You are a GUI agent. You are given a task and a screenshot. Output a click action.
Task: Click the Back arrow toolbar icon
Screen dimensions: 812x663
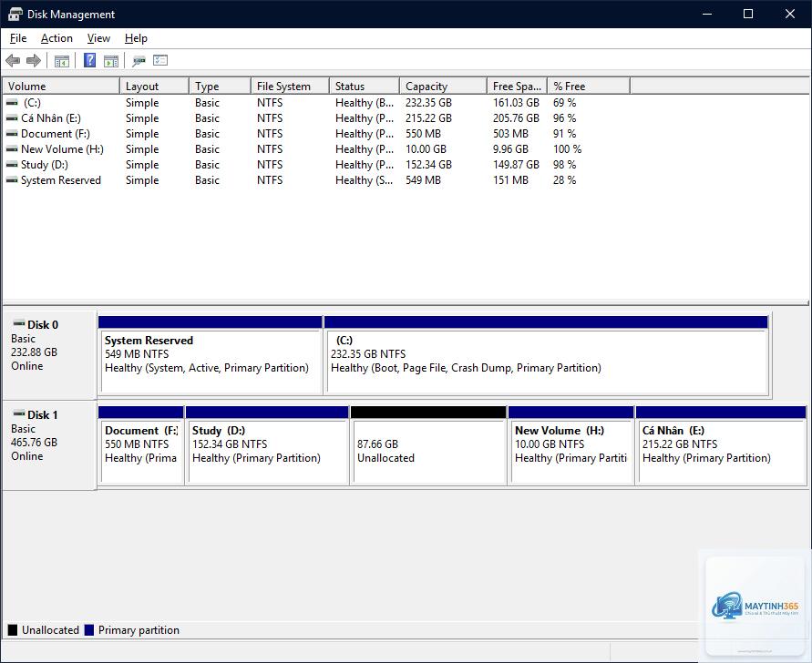point(13,60)
